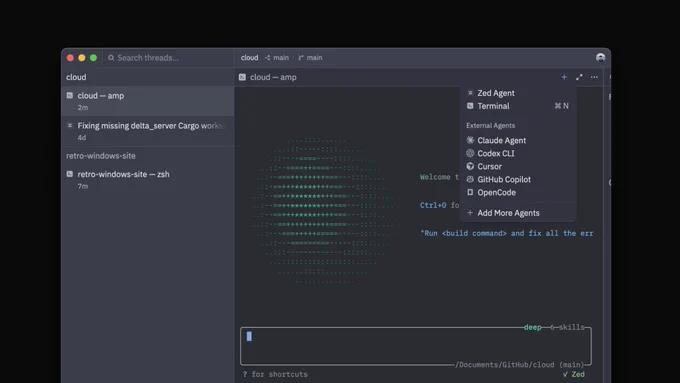Click the Zed status indicator at the bottom right
This screenshot has width=680, height=383.
pos(574,374)
